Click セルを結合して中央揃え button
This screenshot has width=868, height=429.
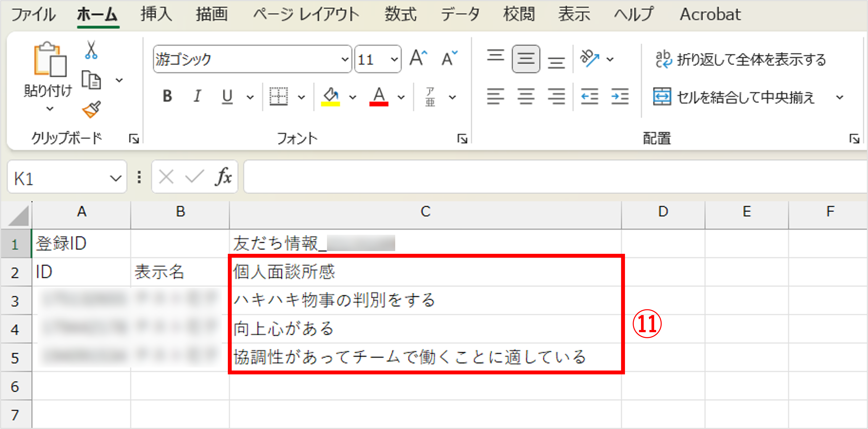tap(735, 97)
